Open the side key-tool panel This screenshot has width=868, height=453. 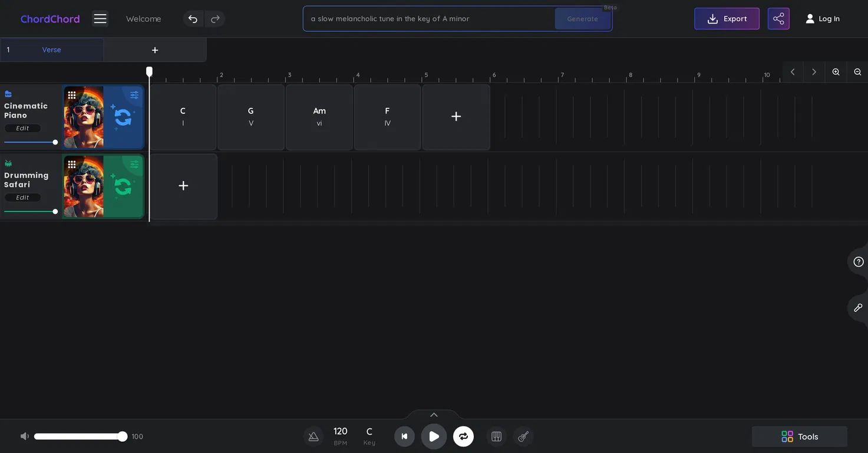click(858, 308)
